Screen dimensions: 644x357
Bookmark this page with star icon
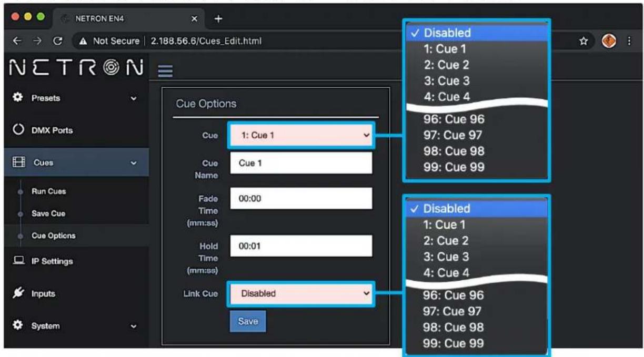point(583,41)
